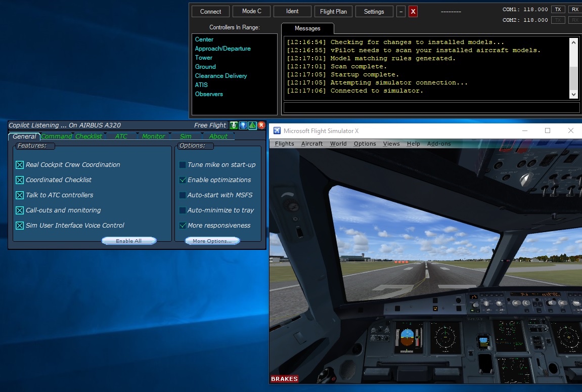
Task: Close vPilot using the red X button
Action: tap(413, 12)
